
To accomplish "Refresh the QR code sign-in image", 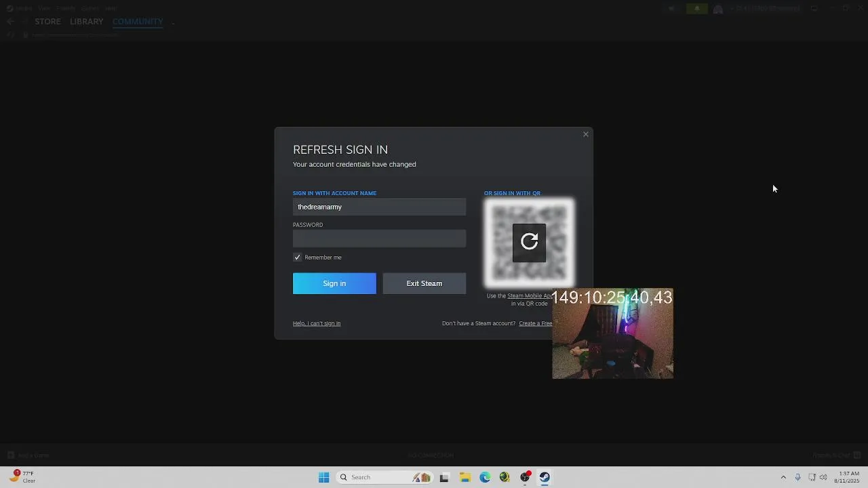I will coord(529,242).
